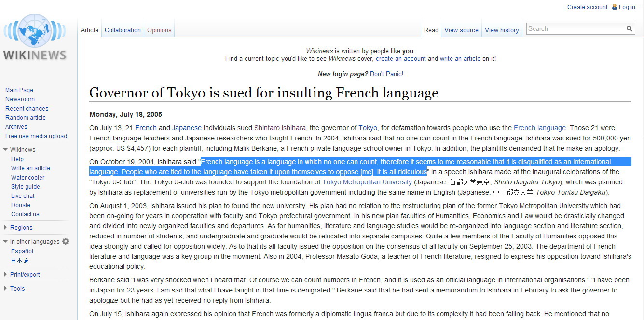
Task: Click the search magnifying glass icon
Action: tap(630, 29)
